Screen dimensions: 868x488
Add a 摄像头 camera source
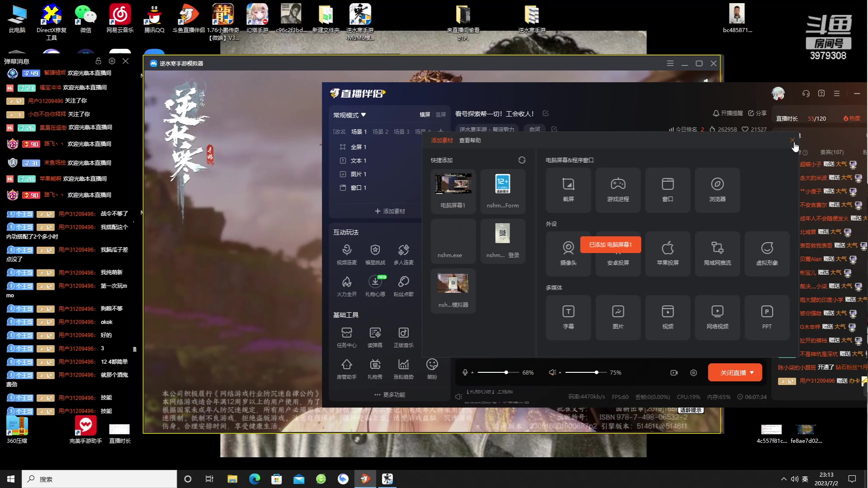[x=568, y=253]
